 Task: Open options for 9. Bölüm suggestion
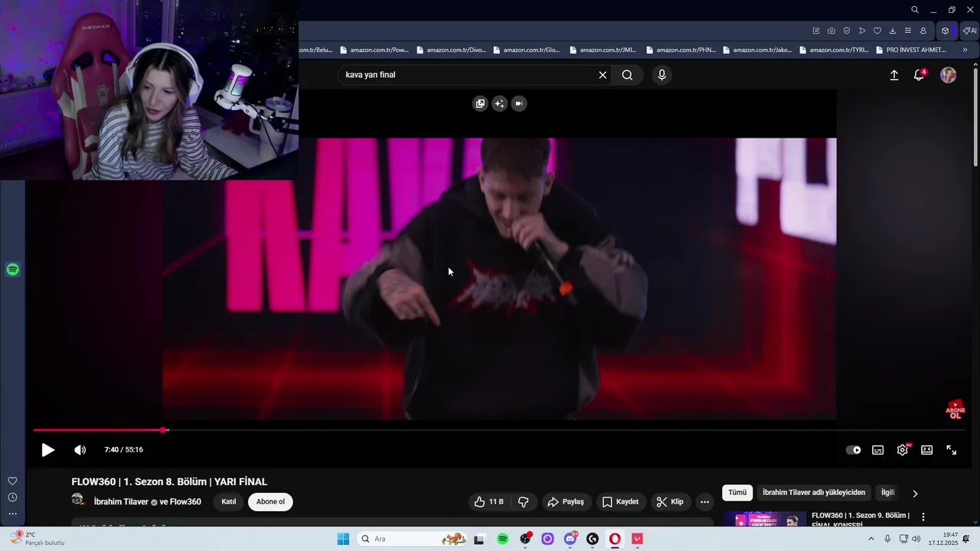coord(923,517)
